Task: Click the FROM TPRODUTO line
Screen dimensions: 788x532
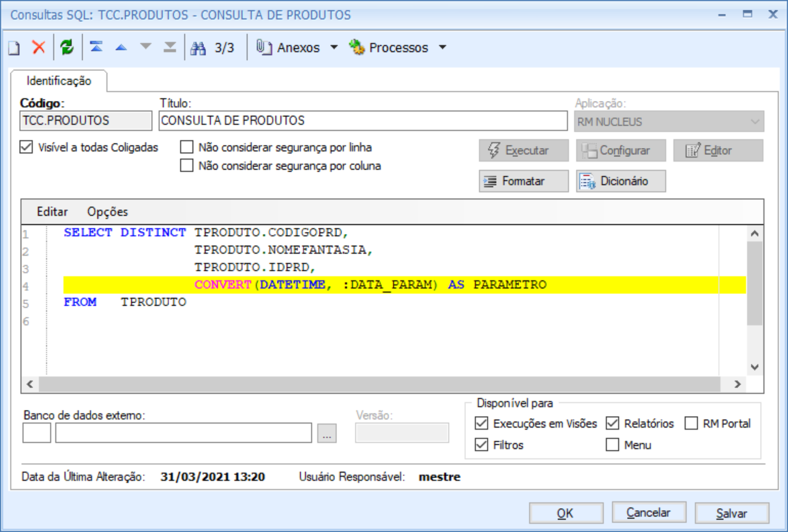Action: coord(125,302)
